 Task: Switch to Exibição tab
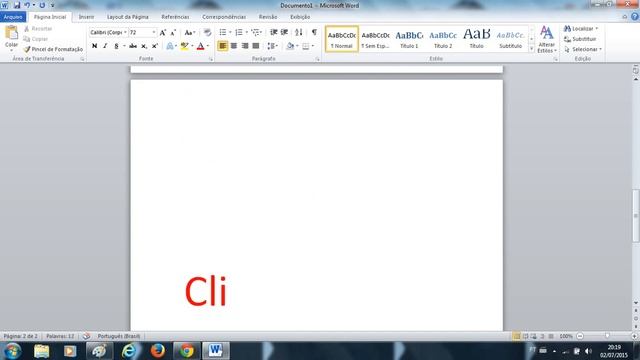point(300,17)
